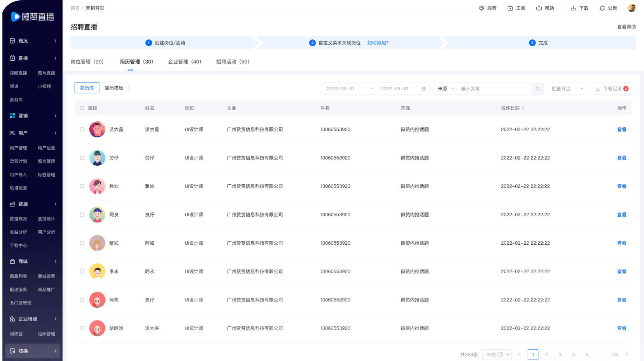Open the 服务 icon in top bar
644x361 pixels.
(x=481, y=8)
